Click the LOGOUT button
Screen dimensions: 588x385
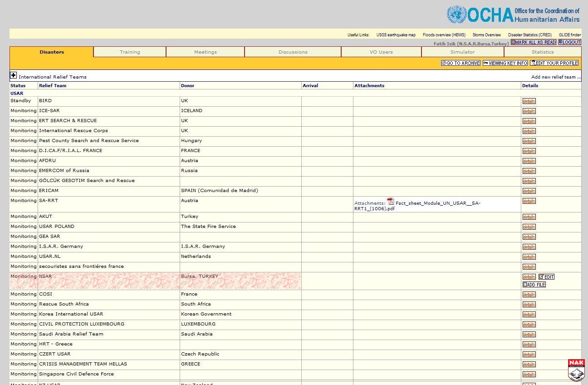click(x=570, y=42)
